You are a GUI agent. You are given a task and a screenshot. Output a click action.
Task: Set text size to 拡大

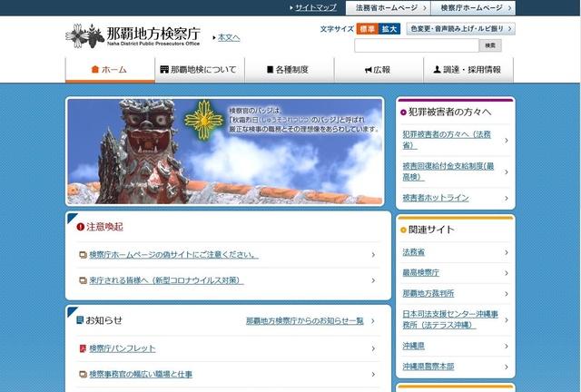point(389,28)
